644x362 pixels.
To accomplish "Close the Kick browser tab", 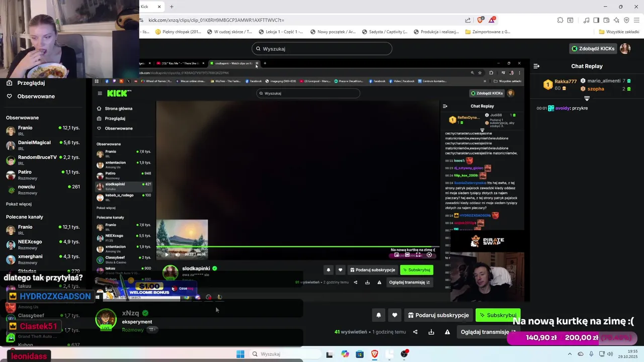I will click(159, 7).
